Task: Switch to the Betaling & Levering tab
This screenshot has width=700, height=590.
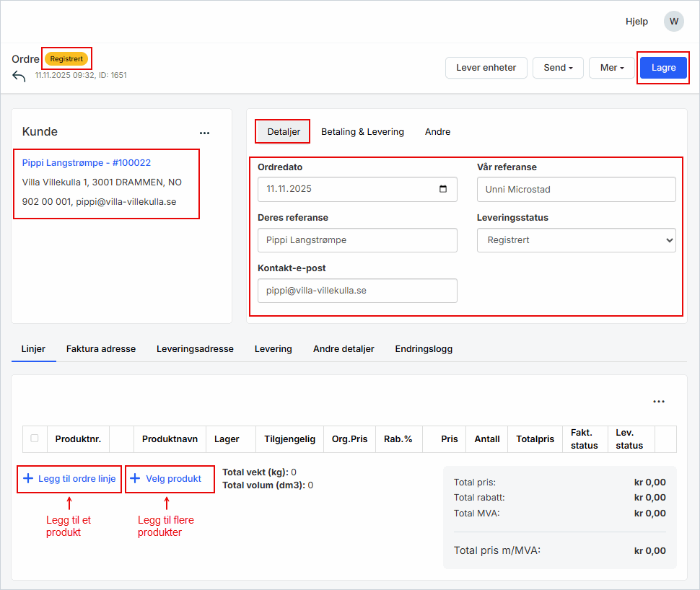Action: click(362, 132)
